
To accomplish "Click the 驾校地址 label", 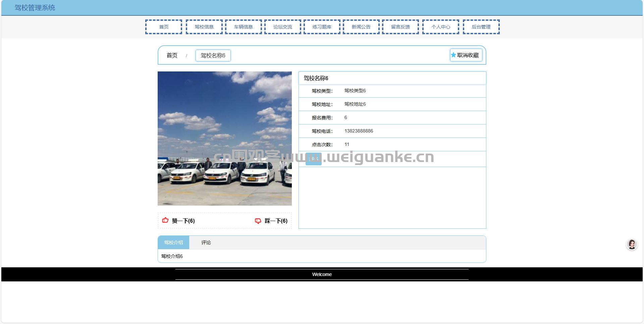I will tap(322, 104).
